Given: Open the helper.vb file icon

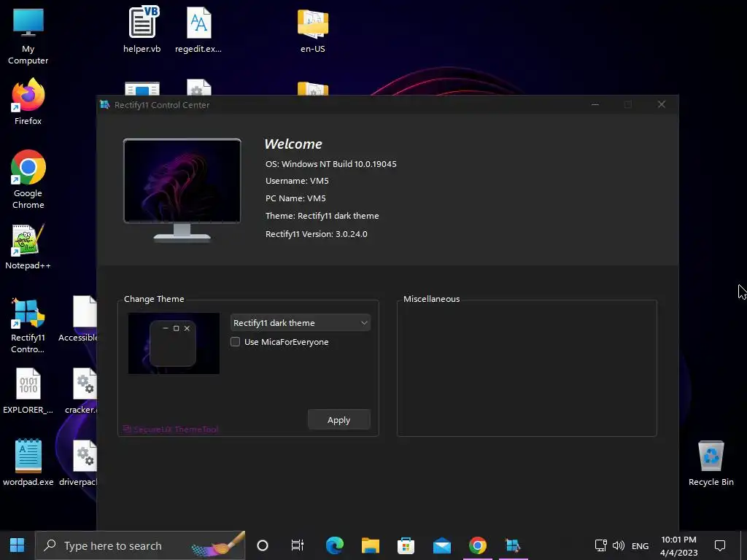Looking at the screenshot, I should 142,29.
